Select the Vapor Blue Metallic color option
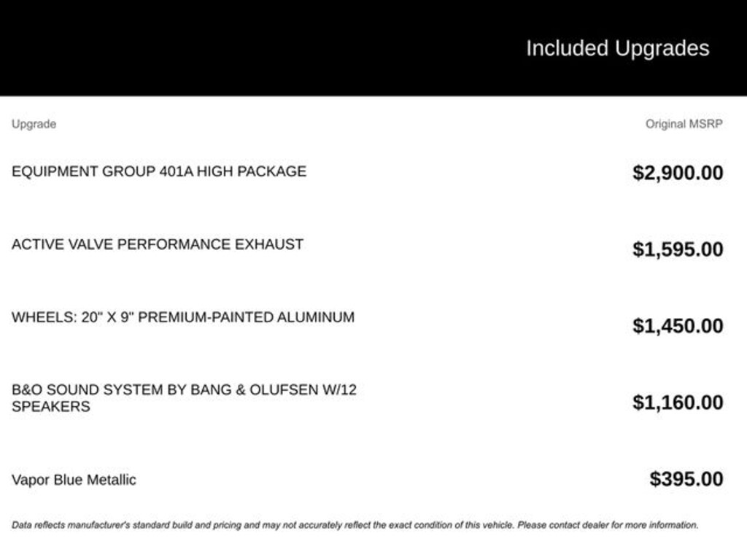 click(x=74, y=480)
